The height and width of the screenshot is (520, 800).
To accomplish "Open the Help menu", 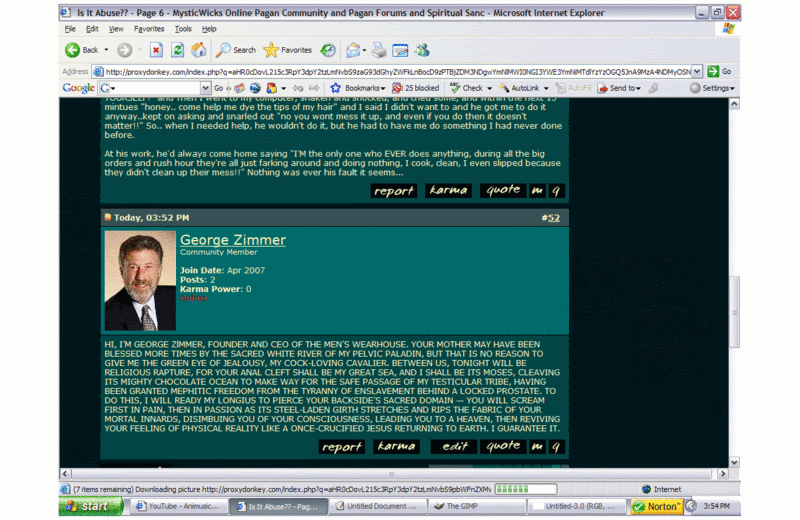I will pyautogui.click(x=209, y=29).
